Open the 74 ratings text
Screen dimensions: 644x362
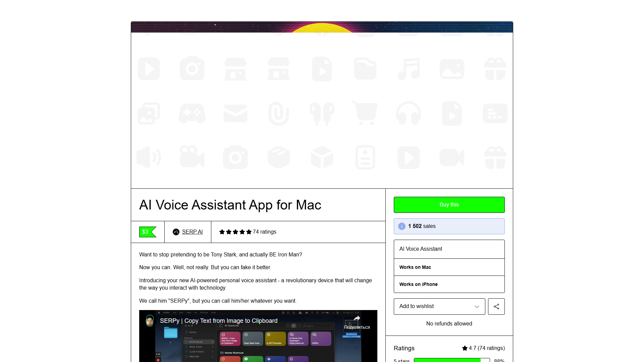[x=265, y=232]
